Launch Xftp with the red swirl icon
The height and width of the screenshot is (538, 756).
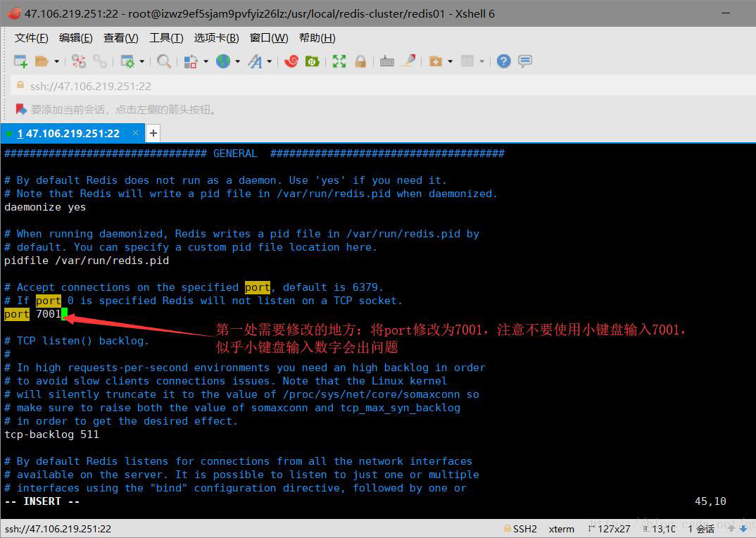point(291,61)
